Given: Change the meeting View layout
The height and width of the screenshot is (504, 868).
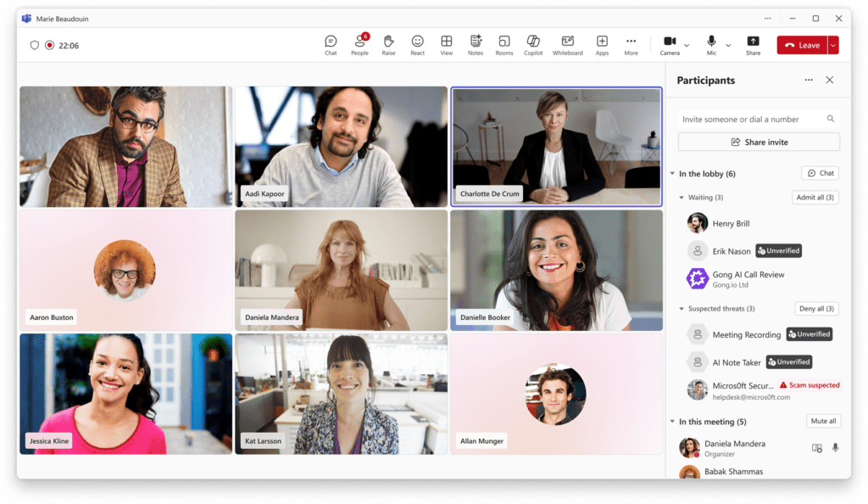Looking at the screenshot, I should [x=446, y=44].
